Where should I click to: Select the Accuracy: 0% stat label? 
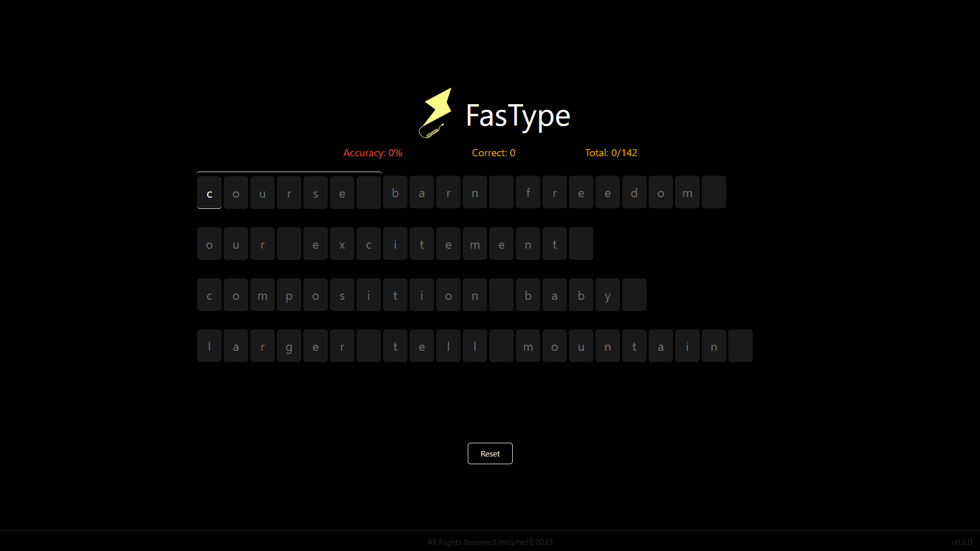372,153
